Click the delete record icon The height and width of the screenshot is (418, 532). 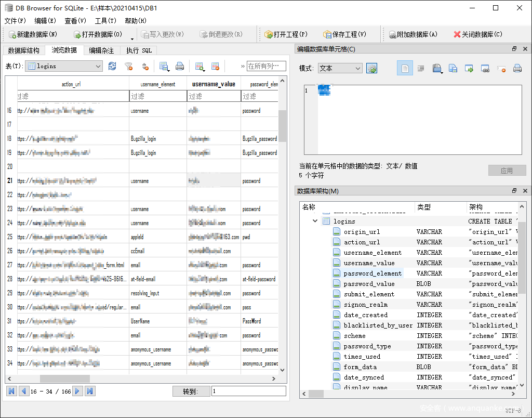click(x=215, y=66)
